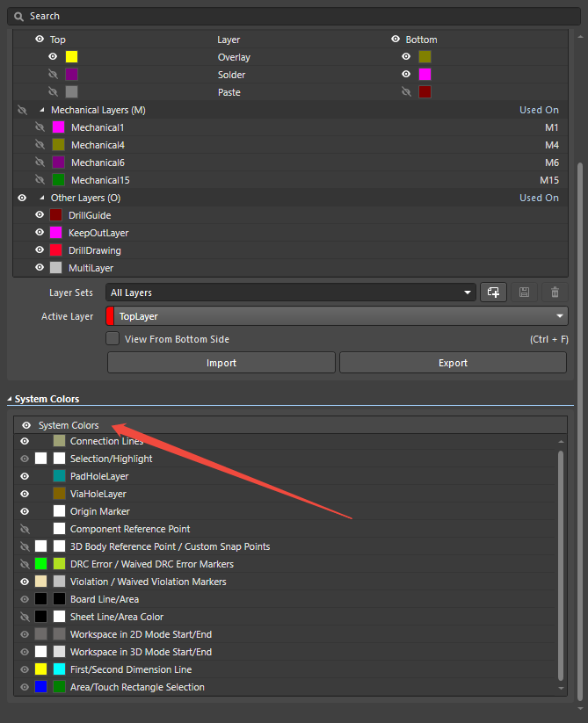Show the Mechanical6 layer

pyautogui.click(x=40, y=163)
